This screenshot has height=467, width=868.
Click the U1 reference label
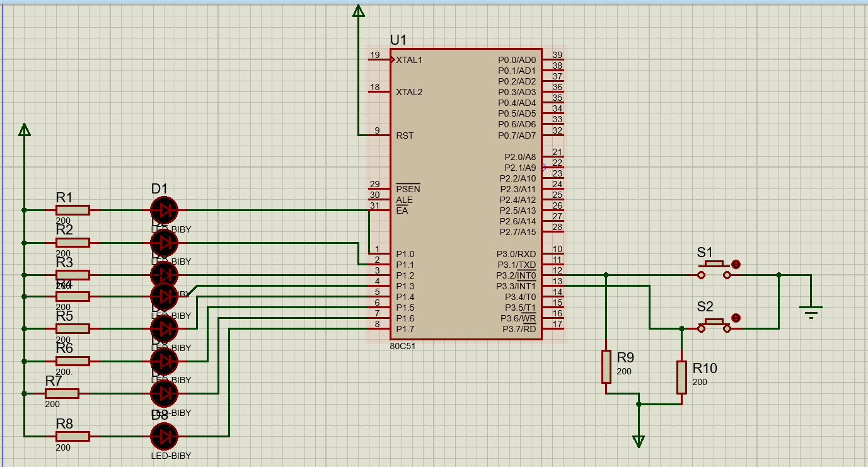pos(398,40)
